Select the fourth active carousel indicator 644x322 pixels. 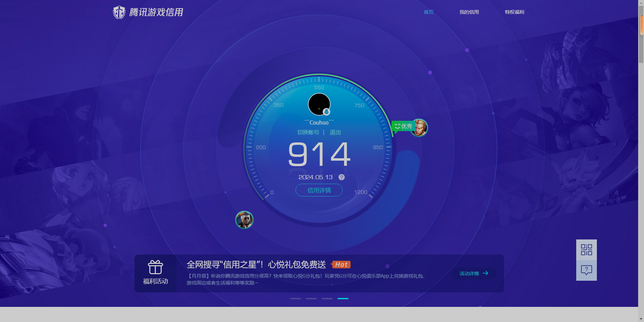tap(343, 299)
